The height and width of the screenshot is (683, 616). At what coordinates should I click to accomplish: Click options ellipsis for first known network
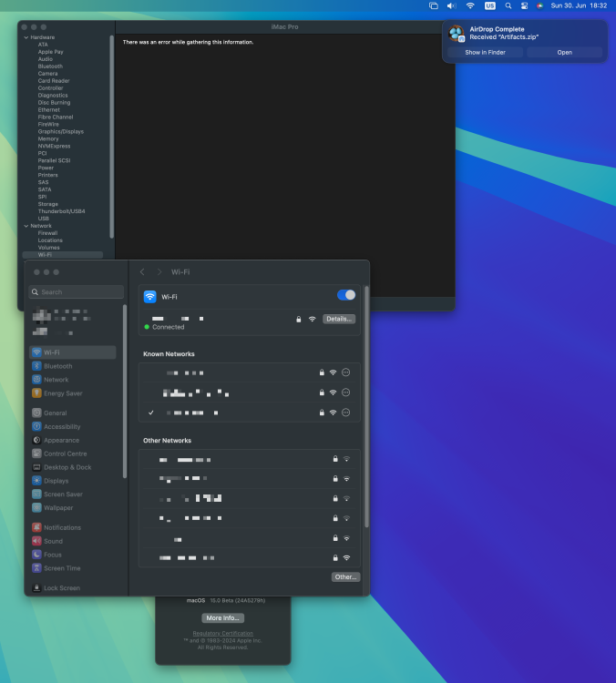(345, 372)
